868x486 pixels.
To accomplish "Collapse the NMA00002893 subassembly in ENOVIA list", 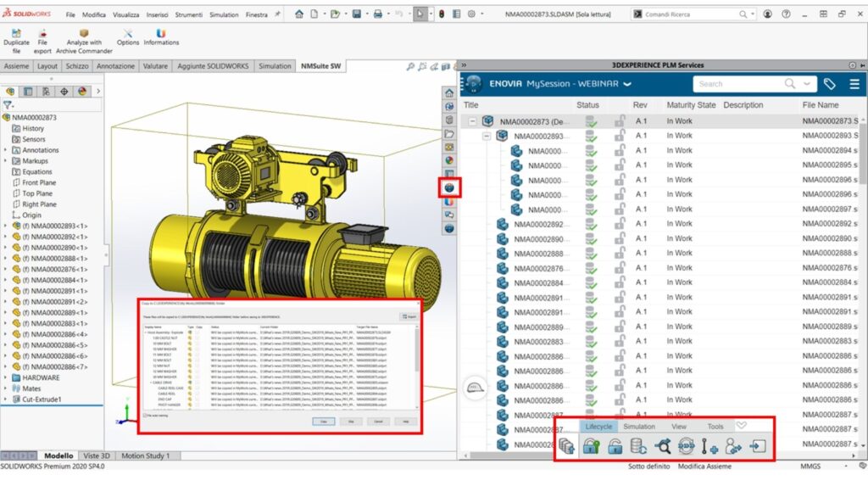I will [487, 136].
